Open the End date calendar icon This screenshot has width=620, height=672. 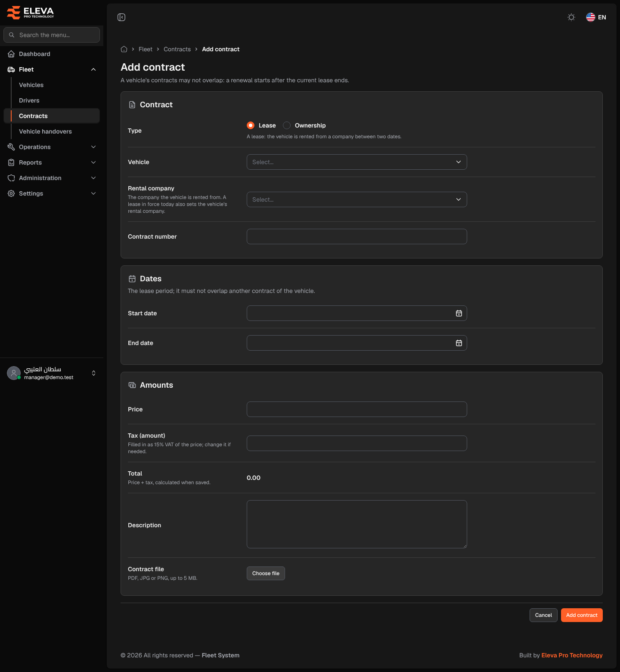(x=459, y=343)
